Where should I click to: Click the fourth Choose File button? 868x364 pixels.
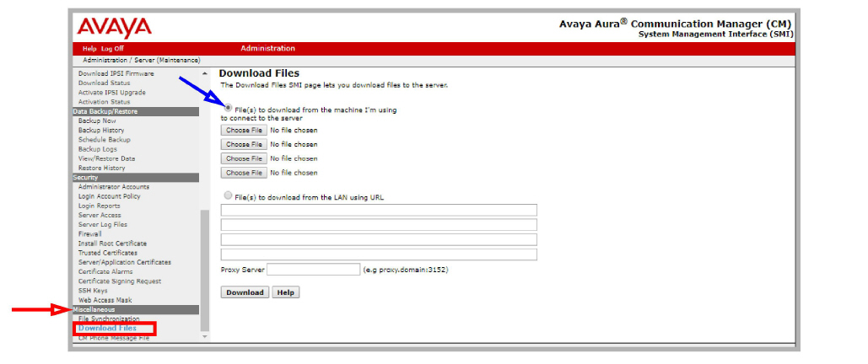244,173
